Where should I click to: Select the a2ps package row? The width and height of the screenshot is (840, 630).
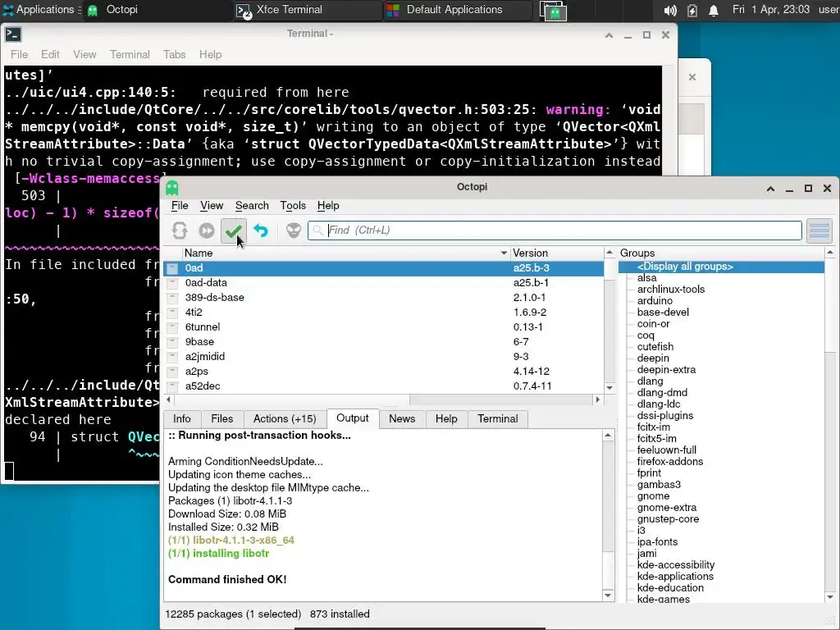click(384, 372)
